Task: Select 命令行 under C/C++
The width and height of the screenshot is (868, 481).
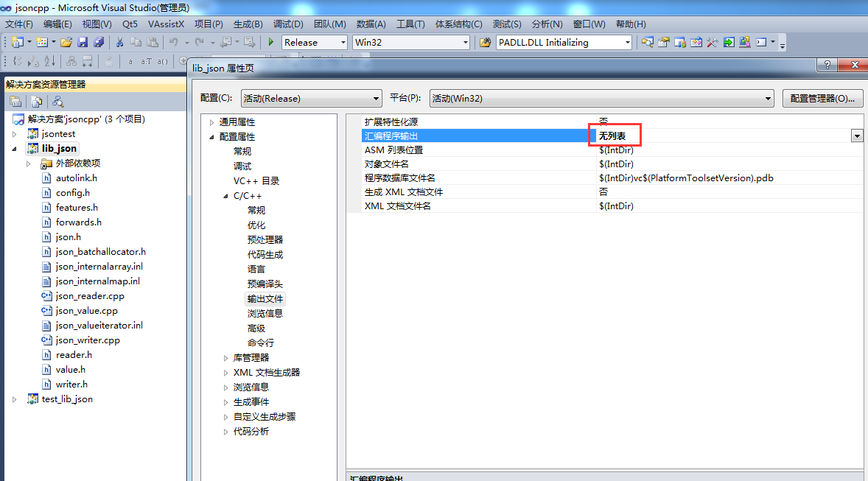Action: [x=261, y=343]
